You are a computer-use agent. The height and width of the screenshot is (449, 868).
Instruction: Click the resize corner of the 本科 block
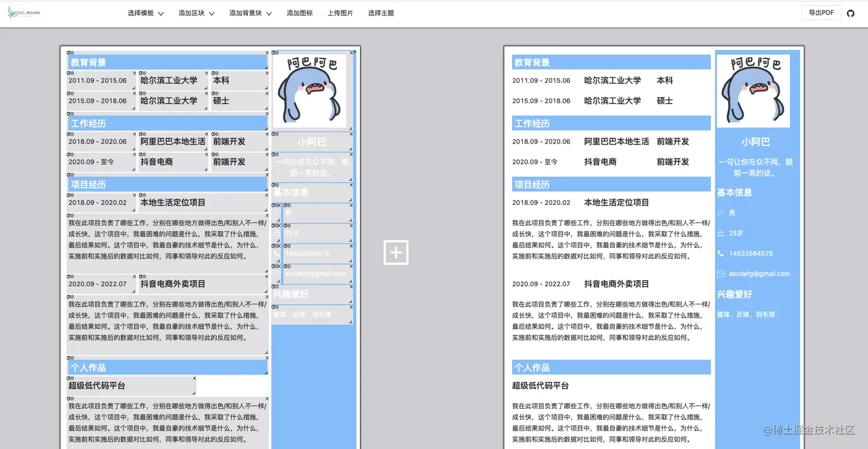click(x=266, y=88)
